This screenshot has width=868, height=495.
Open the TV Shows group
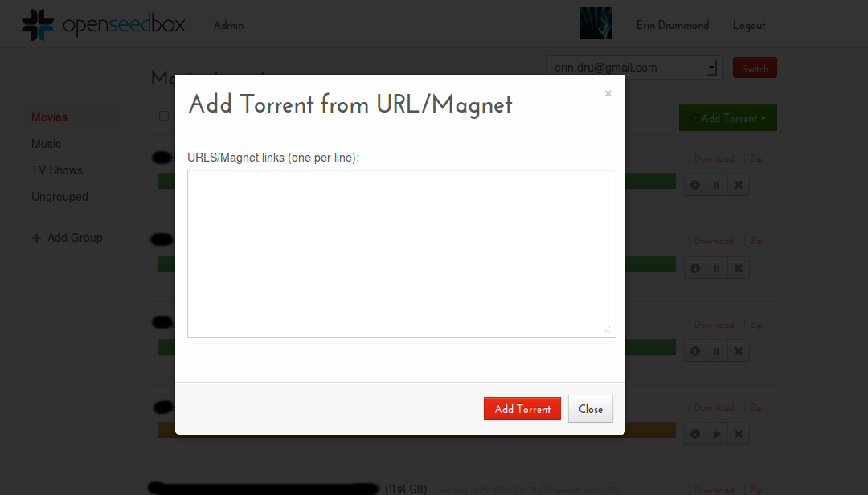click(x=57, y=170)
